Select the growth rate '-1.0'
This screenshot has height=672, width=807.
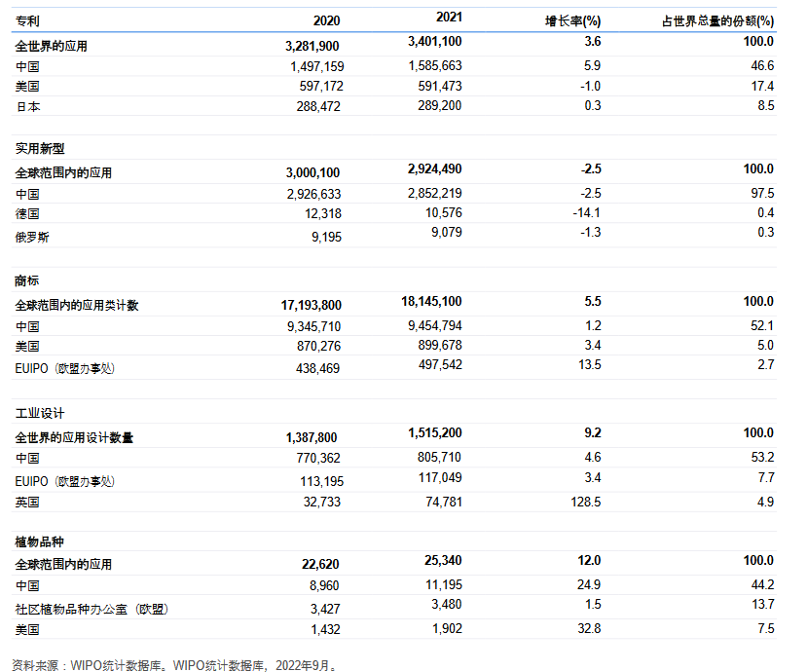[x=590, y=87]
